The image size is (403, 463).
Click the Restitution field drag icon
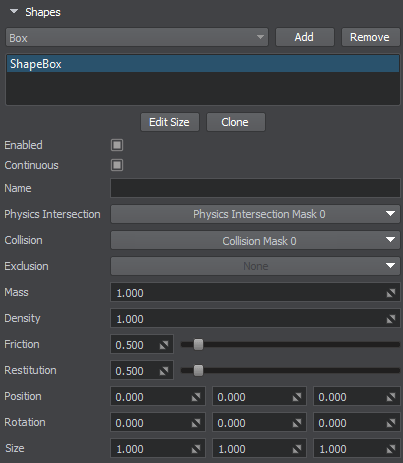(164, 371)
